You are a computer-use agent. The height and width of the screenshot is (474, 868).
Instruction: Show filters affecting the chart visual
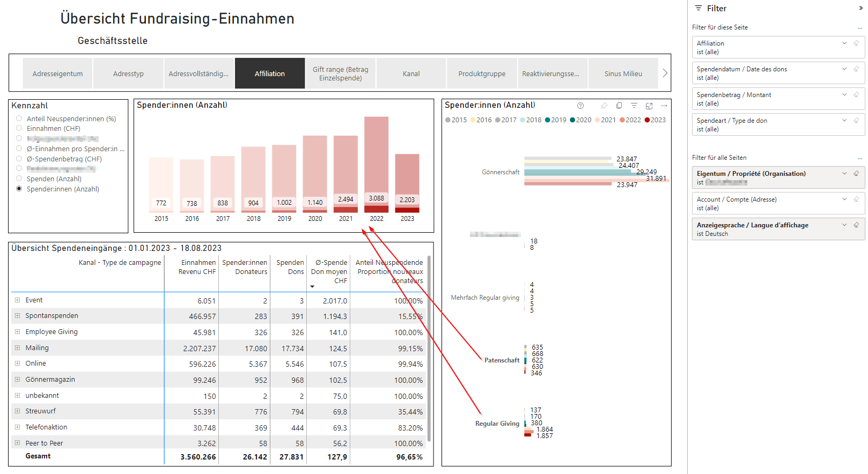pos(634,106)
